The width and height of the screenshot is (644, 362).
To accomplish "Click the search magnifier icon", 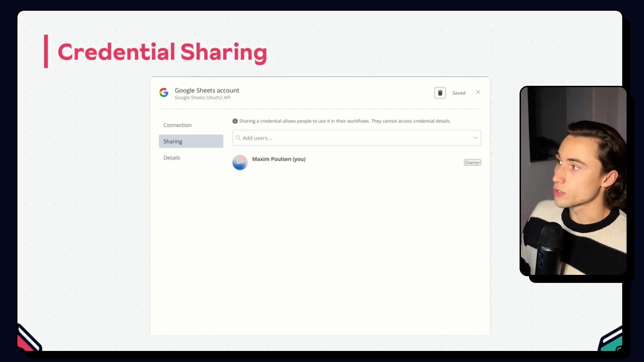I will 238,138.
